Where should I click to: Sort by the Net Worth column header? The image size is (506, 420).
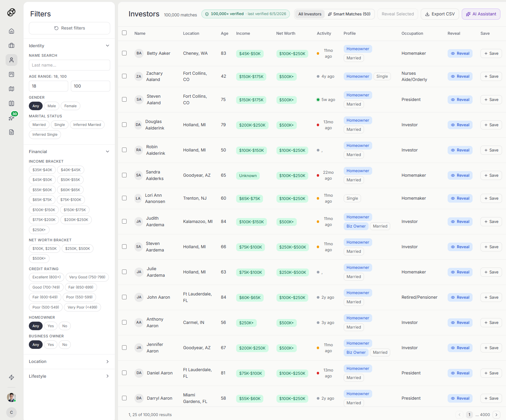286,33
